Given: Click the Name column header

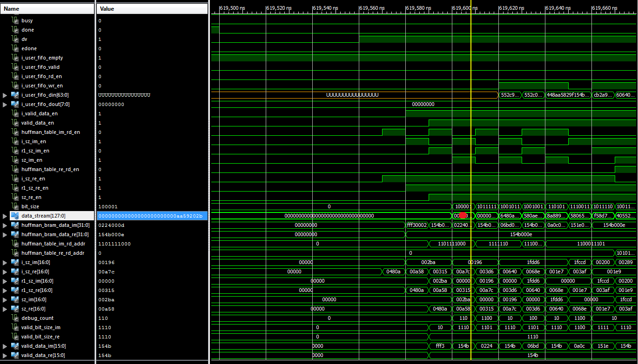Looking at the screenshot, I should point(47,9).
